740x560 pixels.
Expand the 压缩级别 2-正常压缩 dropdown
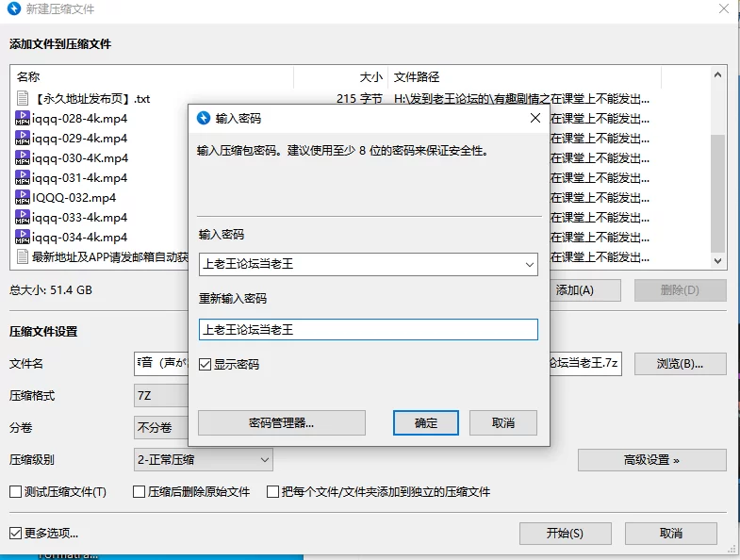tap(204, 460)
